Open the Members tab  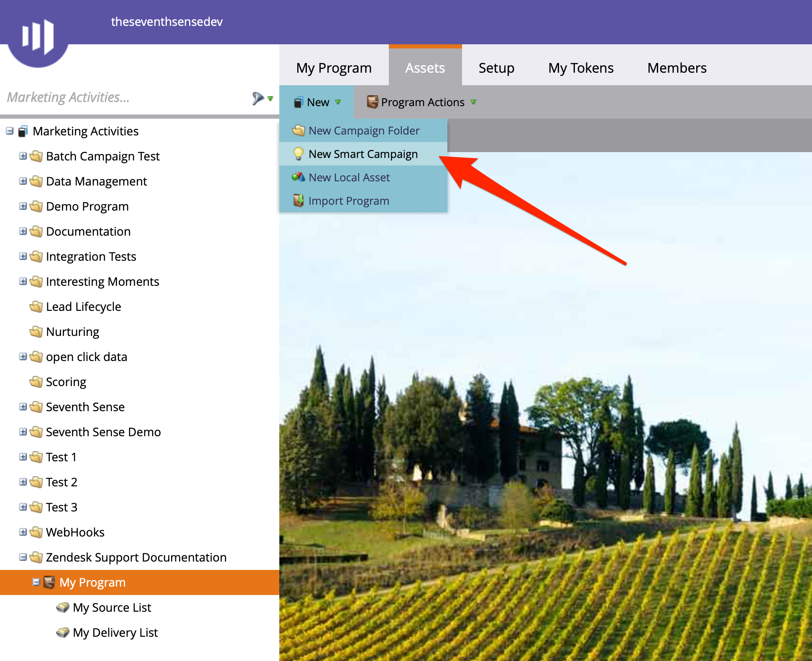pos(677,68)
